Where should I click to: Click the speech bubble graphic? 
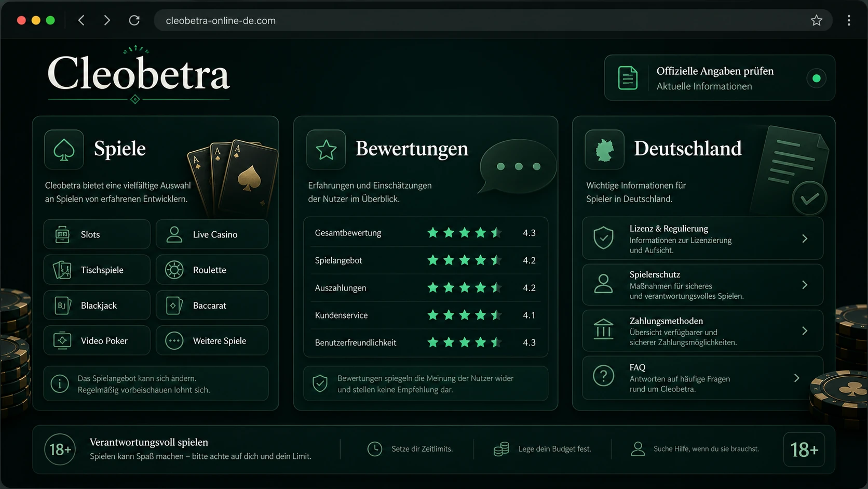(518, 167)
